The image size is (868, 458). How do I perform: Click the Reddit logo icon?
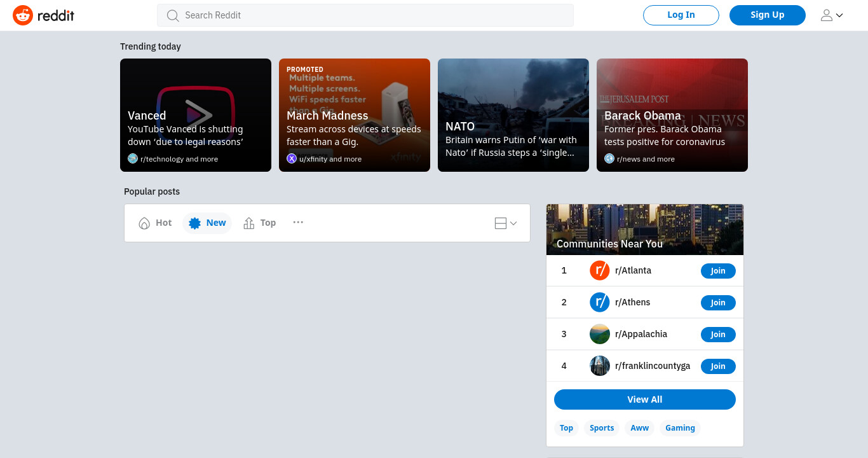tap(23, 15)
